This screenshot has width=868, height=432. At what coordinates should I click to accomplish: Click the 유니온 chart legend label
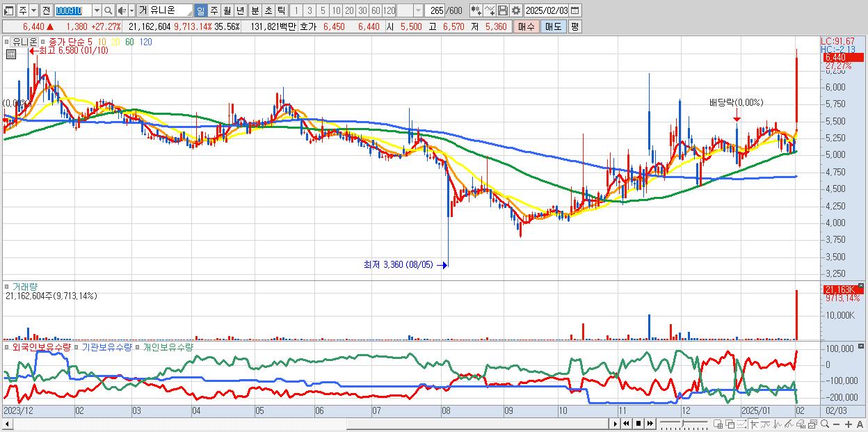[x=24, y=42]
